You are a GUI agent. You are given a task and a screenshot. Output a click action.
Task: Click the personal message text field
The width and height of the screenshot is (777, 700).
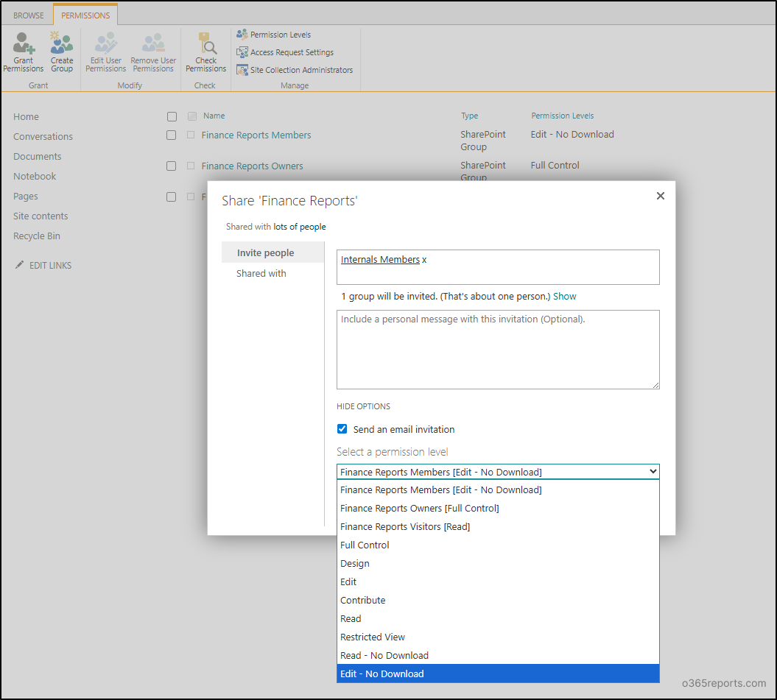(x=498, y=348)
